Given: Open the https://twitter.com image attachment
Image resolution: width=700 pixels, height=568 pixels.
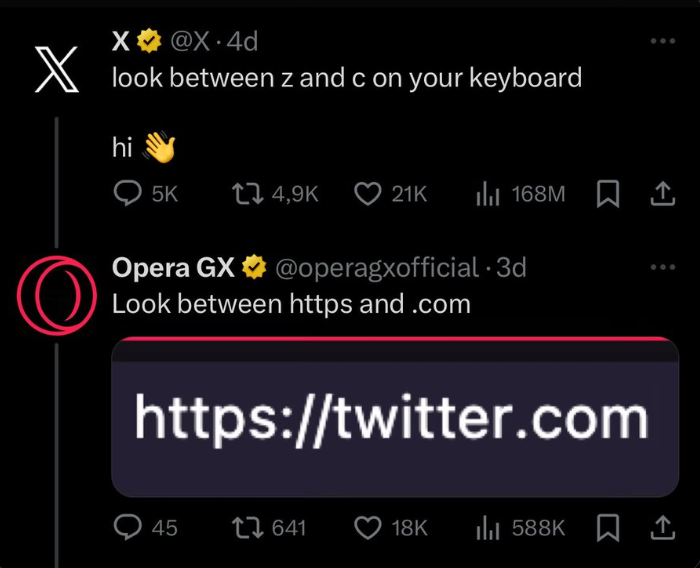Looking at the screenshot, I should coord(395,417).
